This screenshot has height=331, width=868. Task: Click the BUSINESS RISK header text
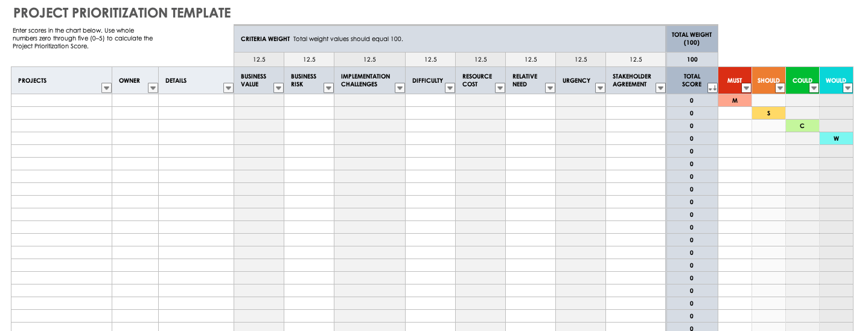304,80
